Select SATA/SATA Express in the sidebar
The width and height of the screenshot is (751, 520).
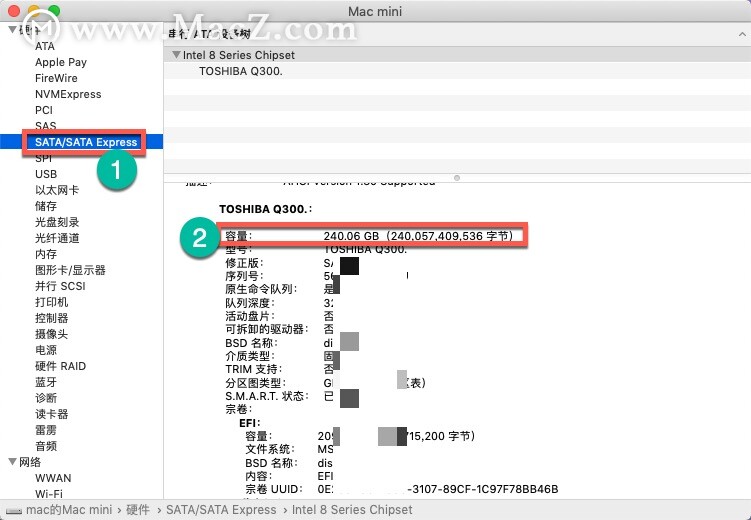(86, 142)
